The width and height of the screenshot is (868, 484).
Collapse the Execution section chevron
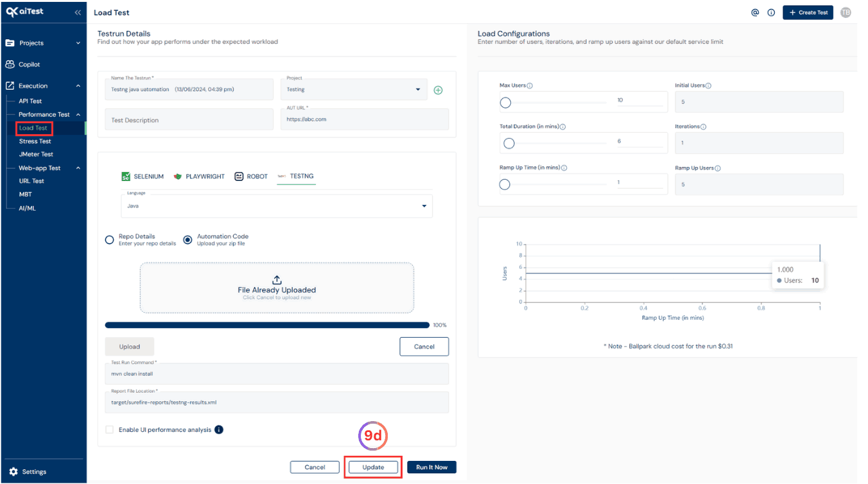point(78,85)
